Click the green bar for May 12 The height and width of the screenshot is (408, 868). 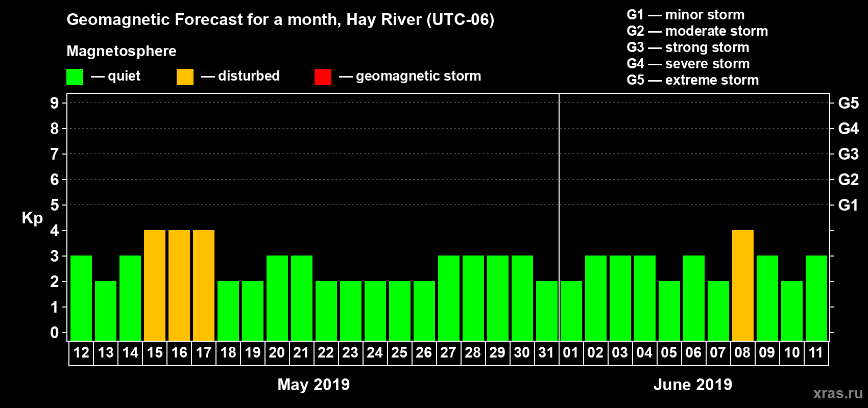click(81, 298)
